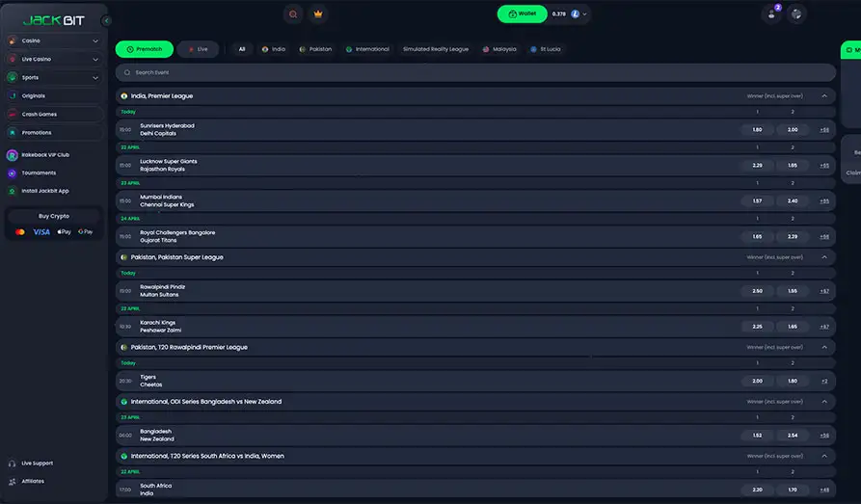The width and height of the screenshot is (861, 504).
Task: Bet 2.20 on Lucknow Super Giants
Action: 757,166
